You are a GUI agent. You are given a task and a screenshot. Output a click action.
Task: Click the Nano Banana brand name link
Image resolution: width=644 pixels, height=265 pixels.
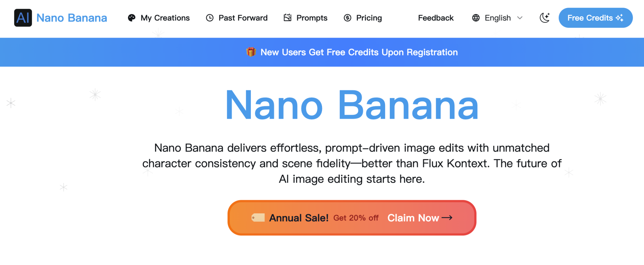72,18
